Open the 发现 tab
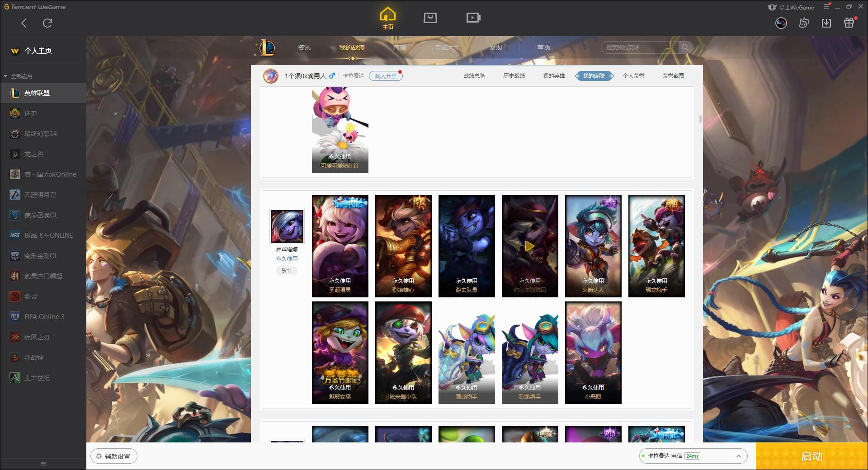 495,47
